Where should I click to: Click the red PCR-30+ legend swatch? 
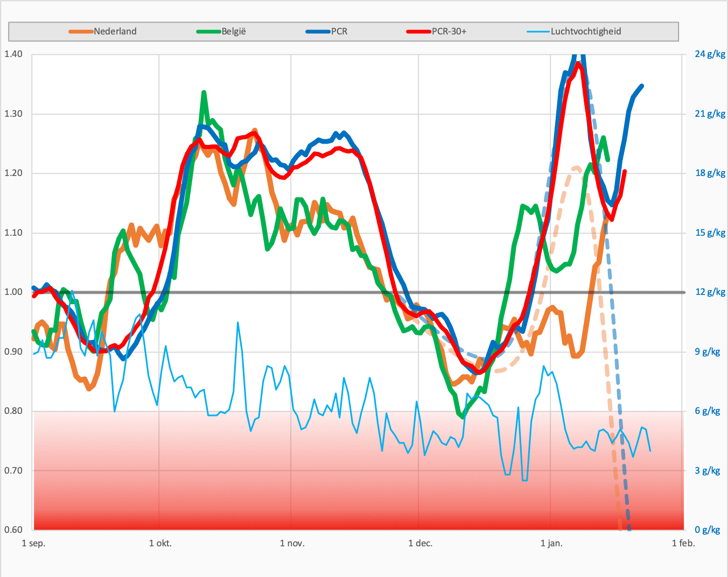(419, 32)
